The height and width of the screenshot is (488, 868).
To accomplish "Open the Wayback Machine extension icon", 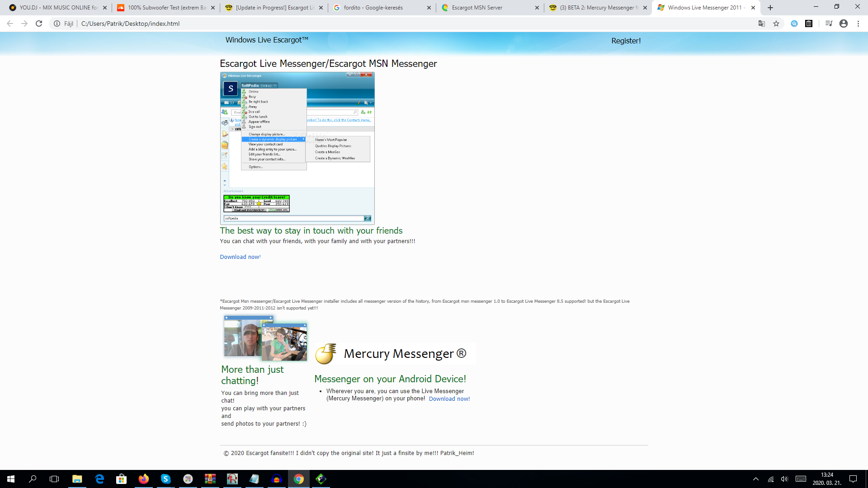I will [809, 23].
